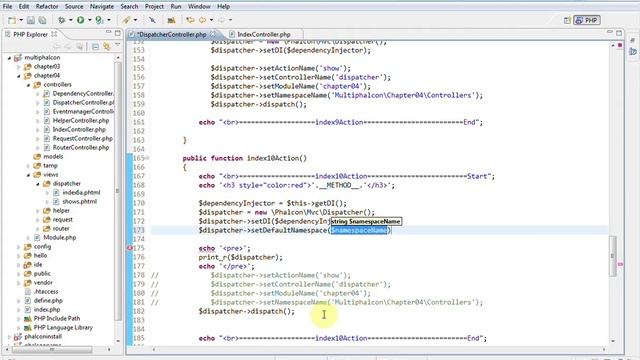This screenshot has height=360, width=640.
Task: Click the Open Type toolbar icon
Action: coord(171,20)
